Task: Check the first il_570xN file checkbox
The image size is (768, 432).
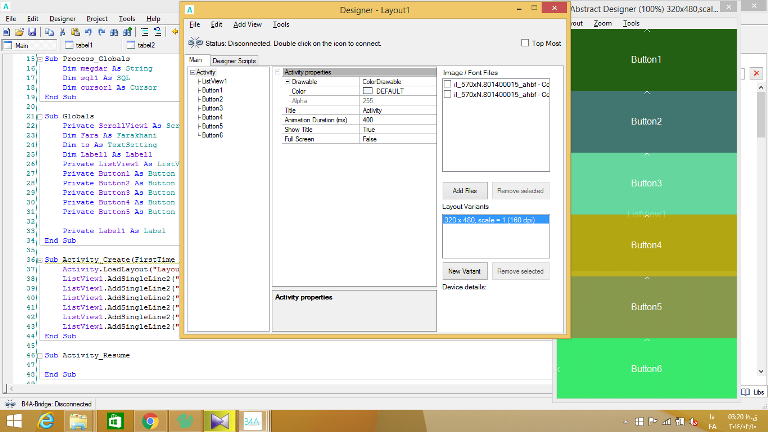Action: (447, 84)
